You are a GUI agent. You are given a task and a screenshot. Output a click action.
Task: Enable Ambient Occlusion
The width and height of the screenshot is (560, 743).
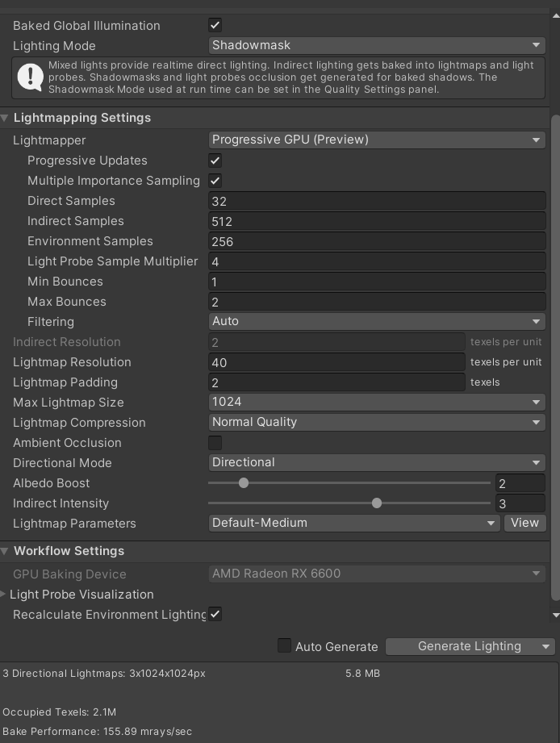click(x=215, y=442)
